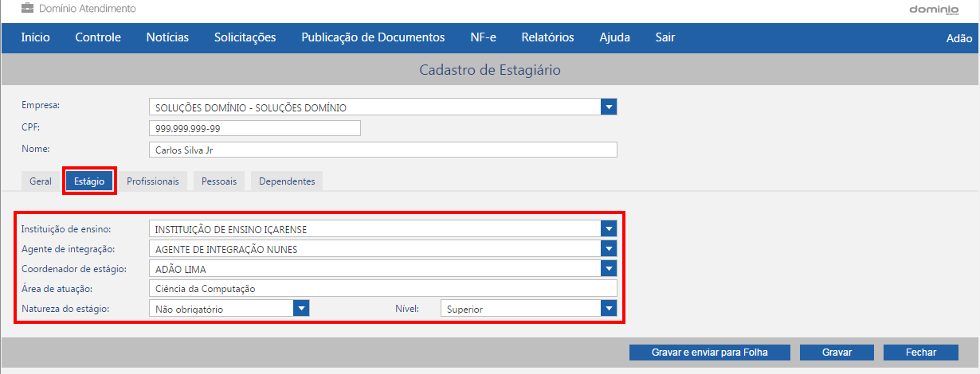Expand the Empresa dropdown arrow

tap(609, 107)
